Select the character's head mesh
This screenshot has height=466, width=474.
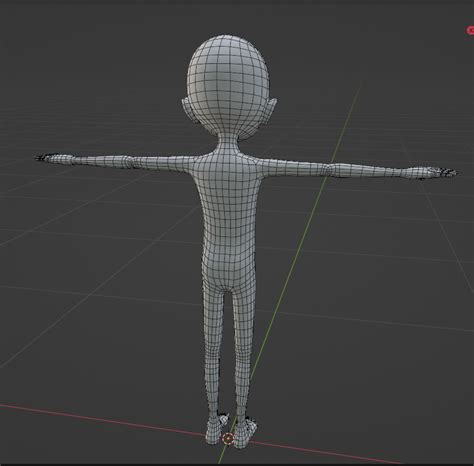[229, 87]
